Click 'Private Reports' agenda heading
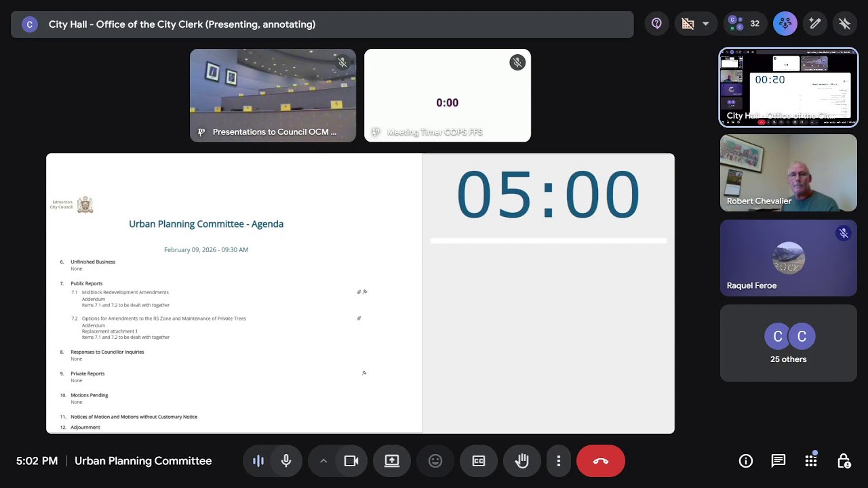Screen dimensions: 868x488 87,373
